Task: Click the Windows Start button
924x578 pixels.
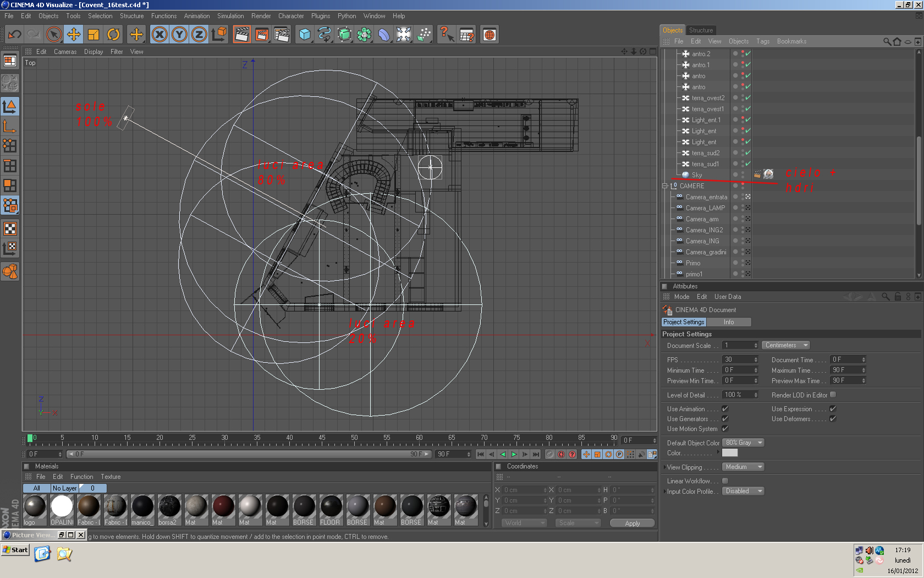Action: click(x=15, y=550)
